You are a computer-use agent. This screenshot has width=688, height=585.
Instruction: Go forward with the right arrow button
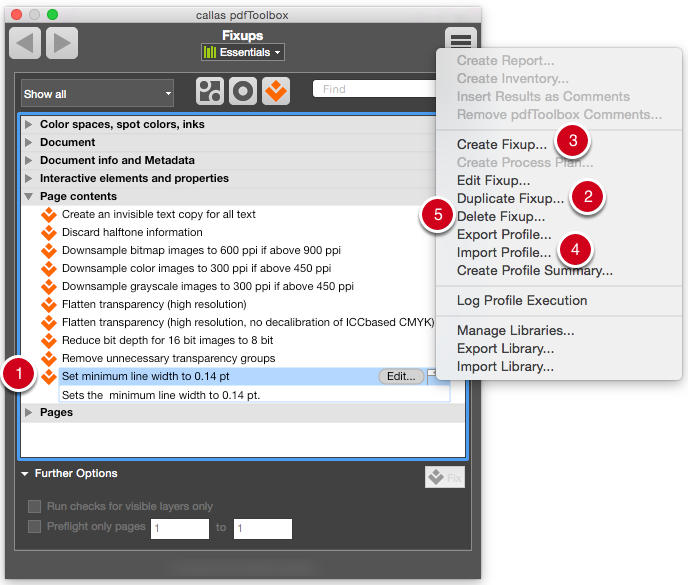62,43
